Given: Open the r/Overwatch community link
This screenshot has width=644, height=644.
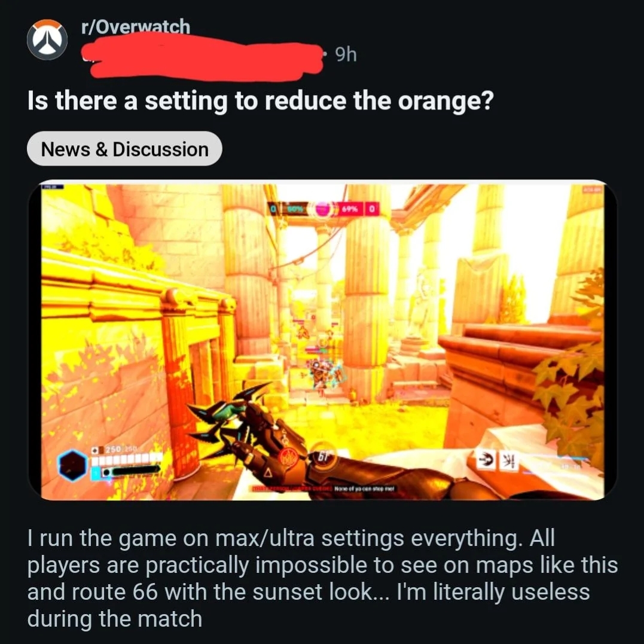Looking at the screenshot, I should (136, 27).
